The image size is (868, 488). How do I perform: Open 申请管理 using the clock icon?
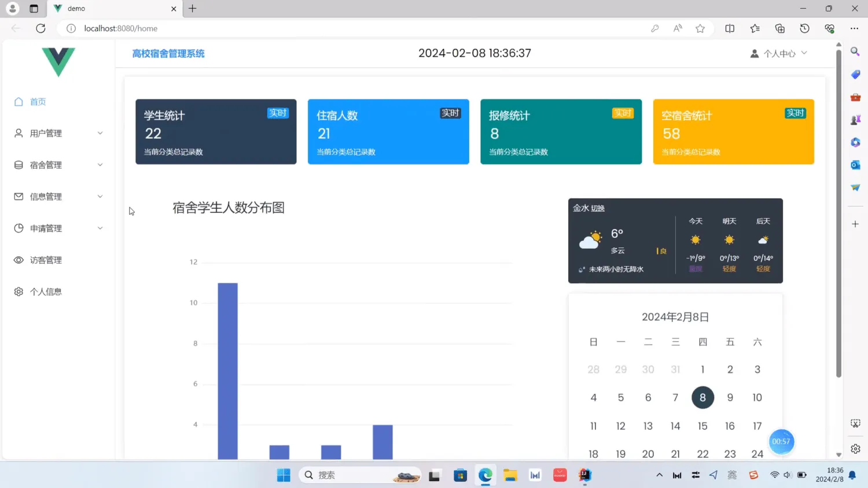[18, 228]
